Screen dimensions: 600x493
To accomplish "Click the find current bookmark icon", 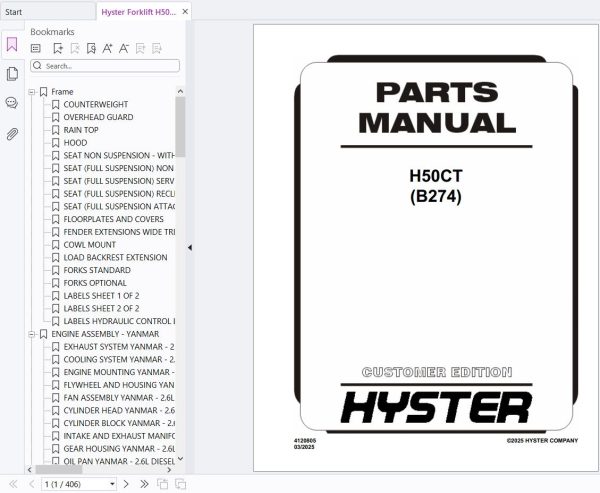I will pyautogui.click(x=91, y=48).
